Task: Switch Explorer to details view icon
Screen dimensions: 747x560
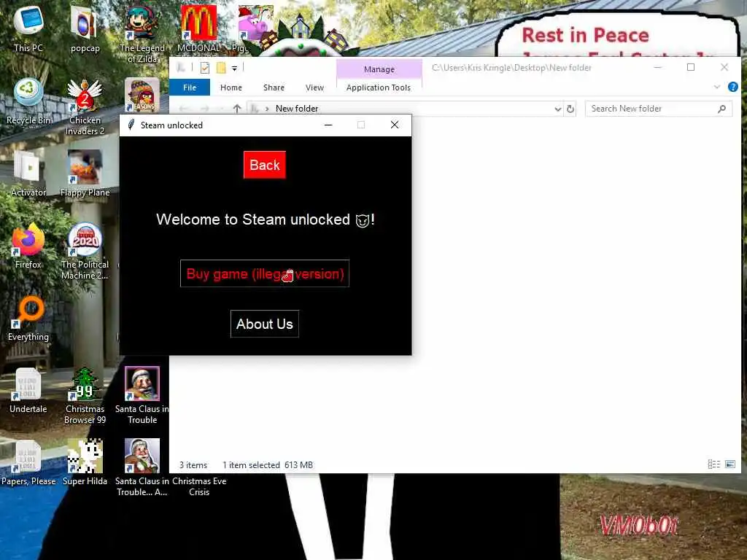Action: [x=713, y=464]
